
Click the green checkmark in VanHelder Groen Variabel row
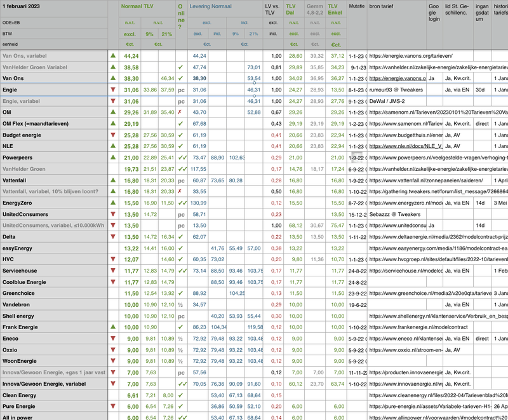tap(180, 67)
